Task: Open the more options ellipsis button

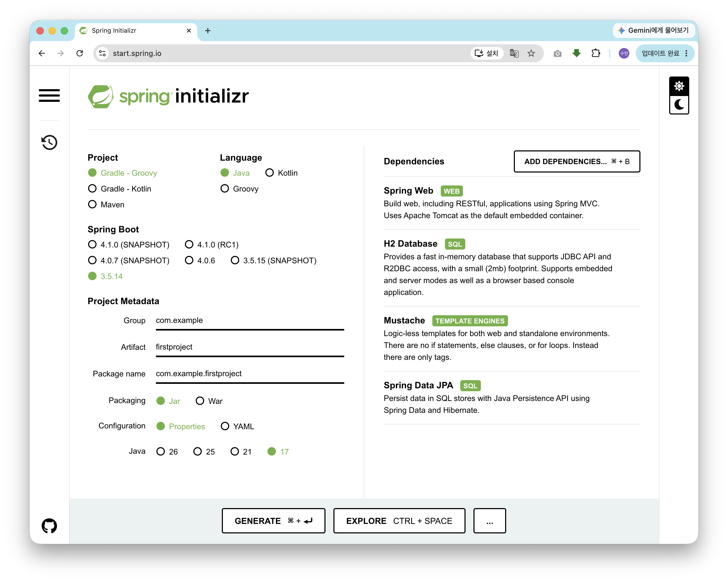Action: pyautogui.click(x=490, y=521)
